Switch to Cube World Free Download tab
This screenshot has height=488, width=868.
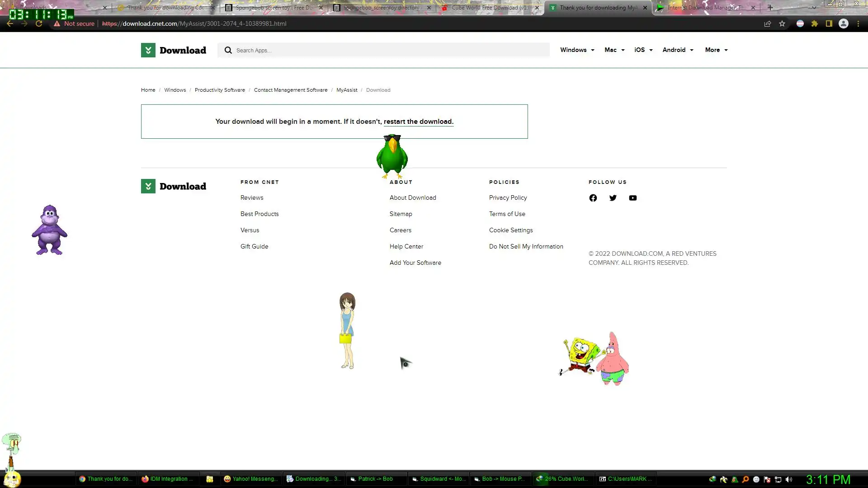point(488,8)
